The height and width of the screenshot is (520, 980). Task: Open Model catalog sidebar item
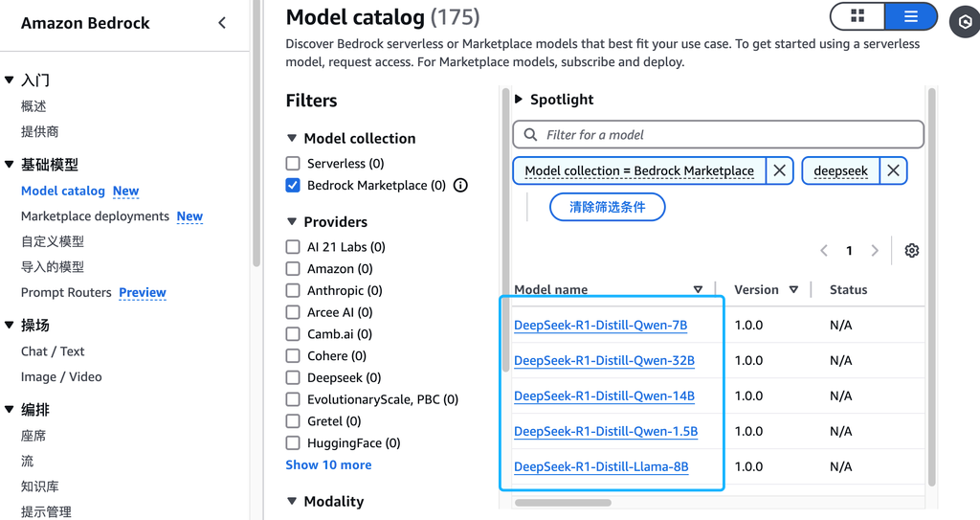[x=63, y=191]
